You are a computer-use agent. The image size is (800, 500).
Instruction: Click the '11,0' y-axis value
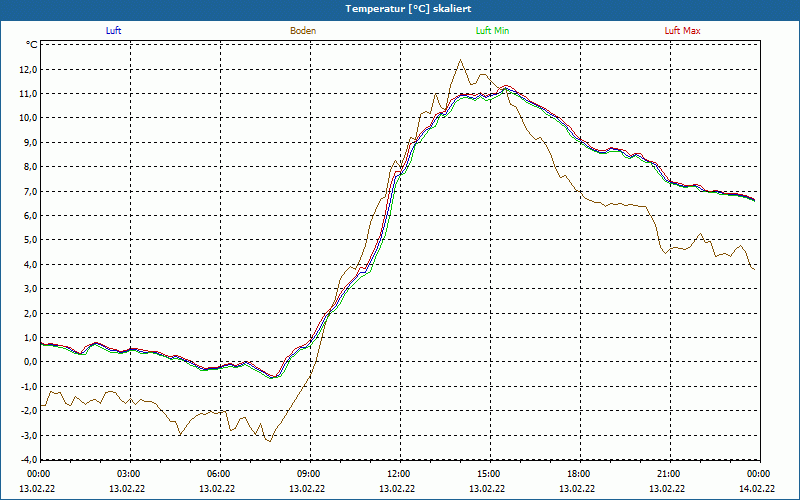coord(29,94)
